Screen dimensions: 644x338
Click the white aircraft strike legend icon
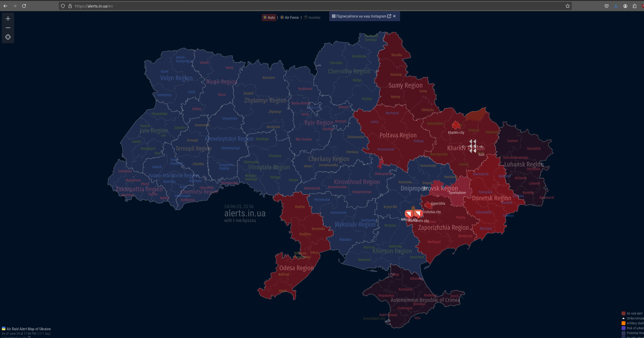623,318
